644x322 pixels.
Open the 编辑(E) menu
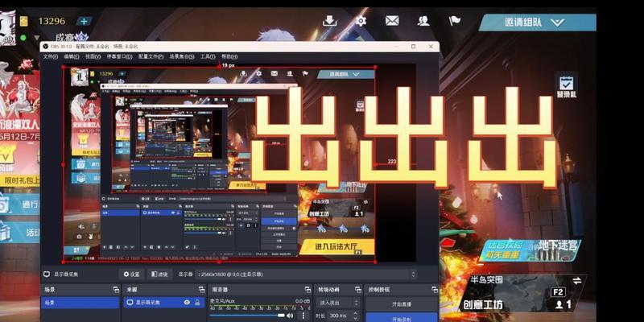pos(72,56)
